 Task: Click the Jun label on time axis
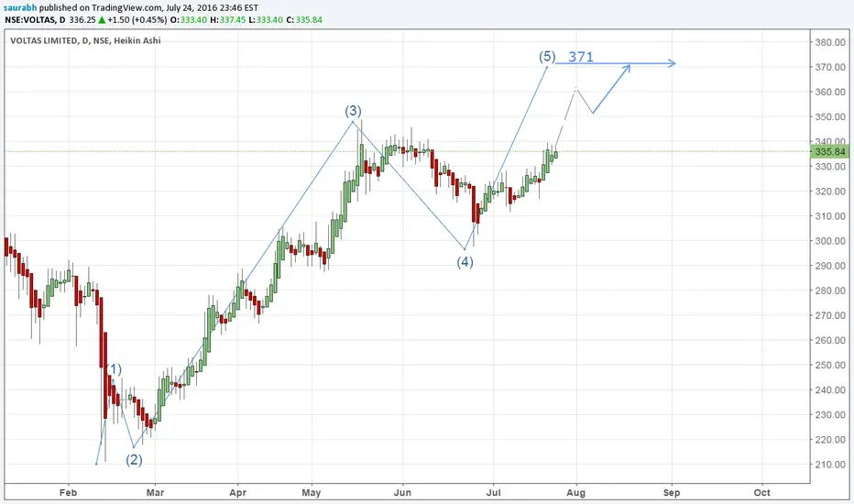(402, 493)
